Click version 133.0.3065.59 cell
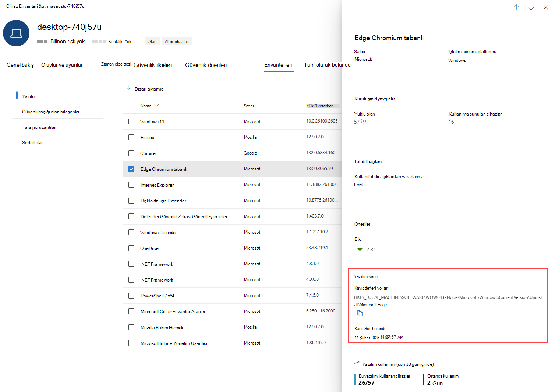The height and width of the screenshot is (392, 555). point(319,168)
